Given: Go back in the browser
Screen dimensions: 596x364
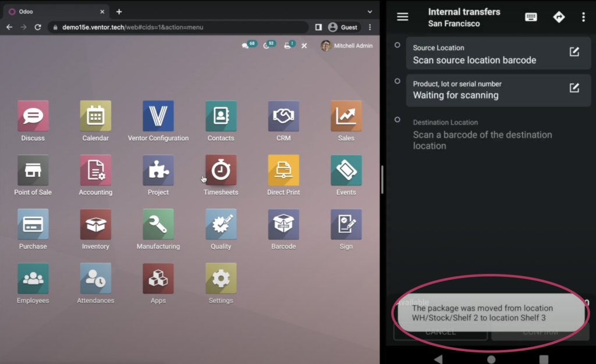Looking at the screenshot, I should (9, 27).
